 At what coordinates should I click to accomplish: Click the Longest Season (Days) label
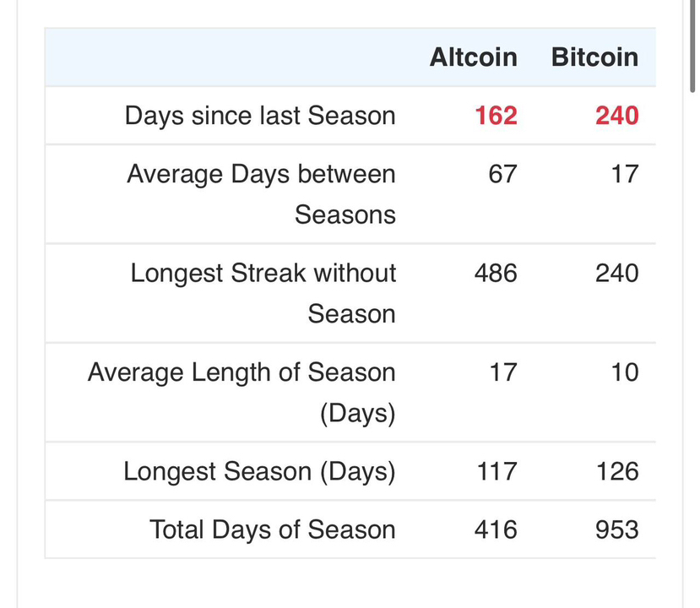pyautogui.click(x=260, y=472)
